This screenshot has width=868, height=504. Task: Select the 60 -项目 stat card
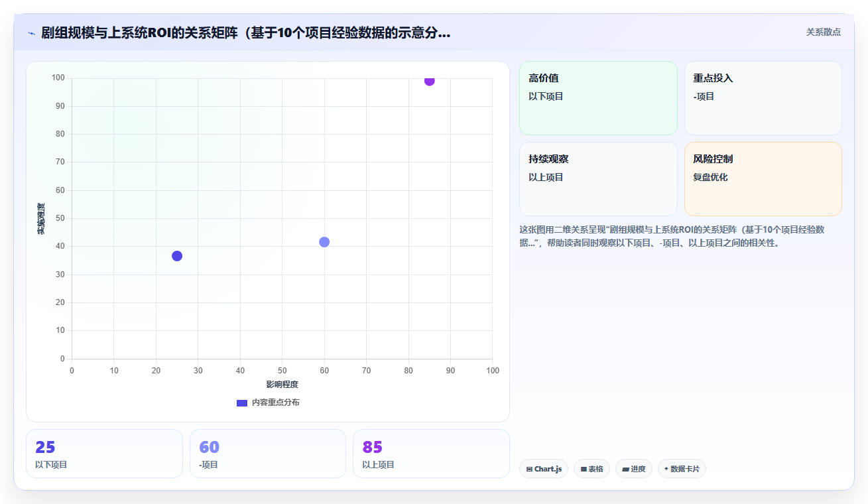coord(268,454)
